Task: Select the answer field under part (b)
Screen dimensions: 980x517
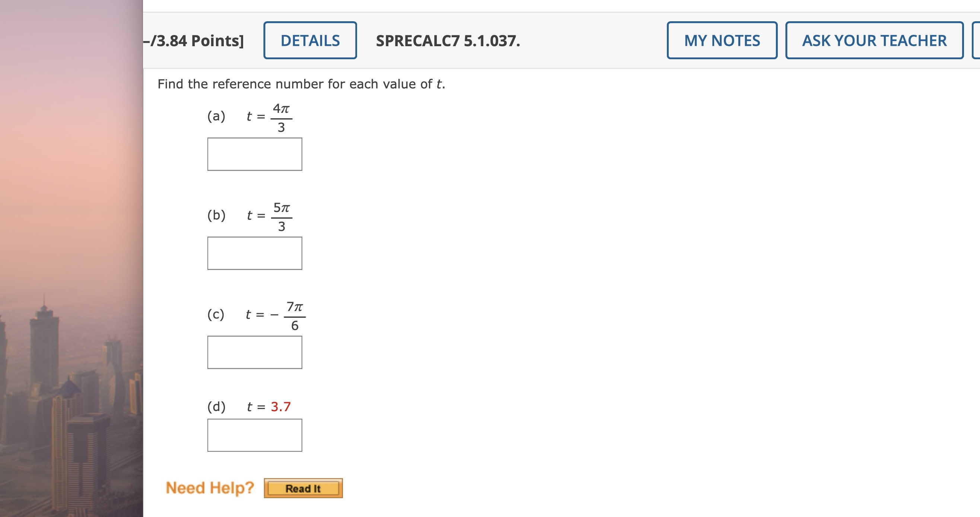Action: point(254,253)
